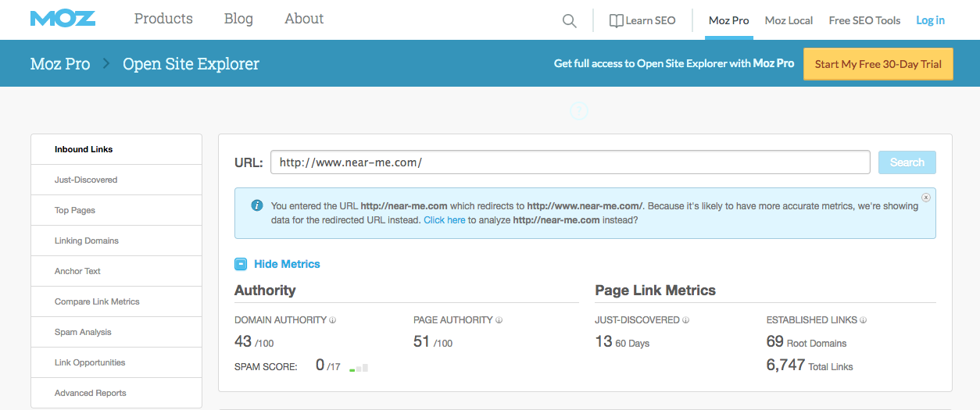Image resolution: width=980 pixels, height=410 pixels.
Task: Click the Page Authority value 51
Action: coord(422,341)
